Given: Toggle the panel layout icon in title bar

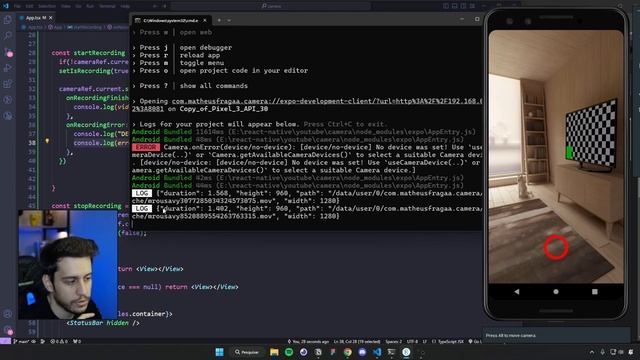Looking at the screenshot, I should pyautogui.click(x=455, y=6).
